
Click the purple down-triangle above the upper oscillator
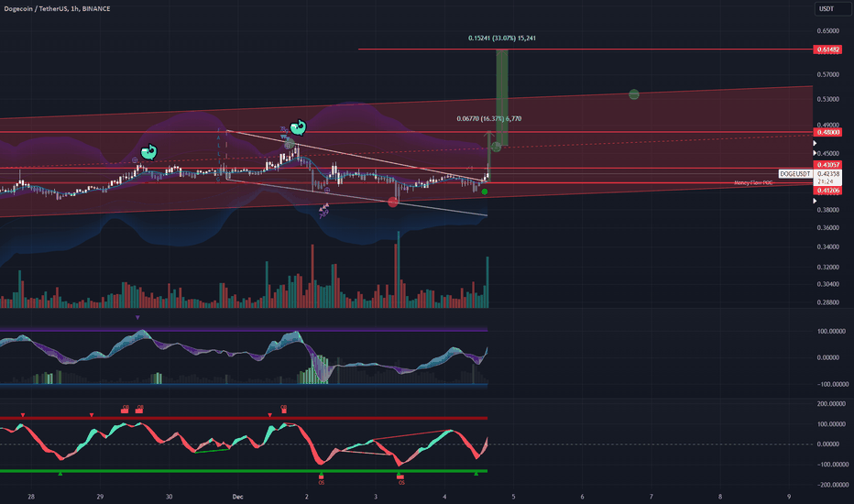coord(137,317)
